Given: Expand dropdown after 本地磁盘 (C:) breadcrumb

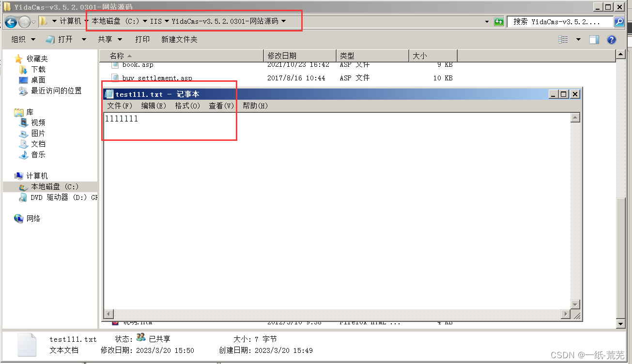Looking at the screenshot, I should (x=145, y=21).
